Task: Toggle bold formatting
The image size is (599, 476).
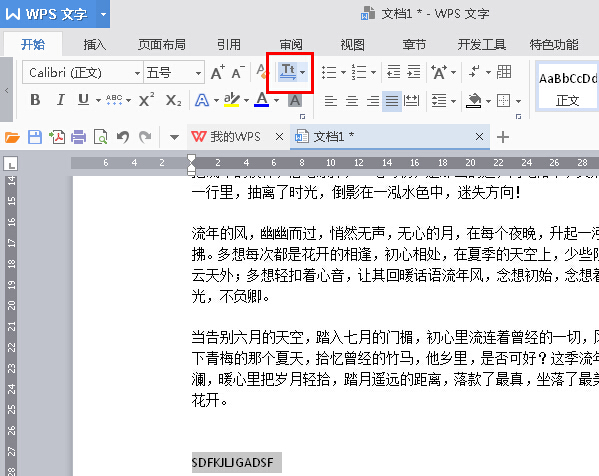Action: pyautogui.click(x=35, y=100)
